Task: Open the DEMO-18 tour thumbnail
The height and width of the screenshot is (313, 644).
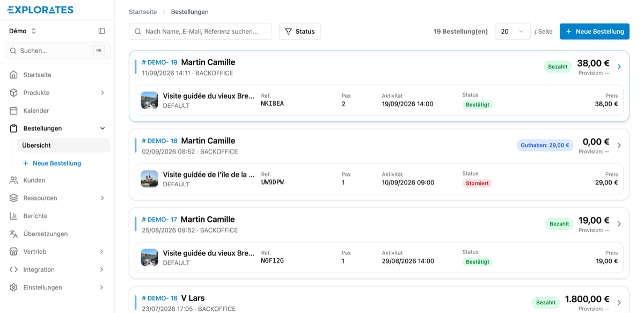Action: click(149, 179)
